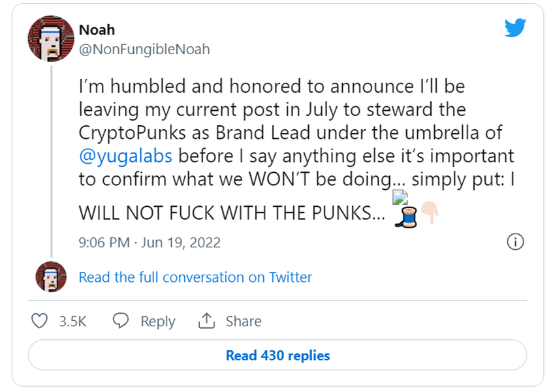Click the author name Noah

coord(97,30)
